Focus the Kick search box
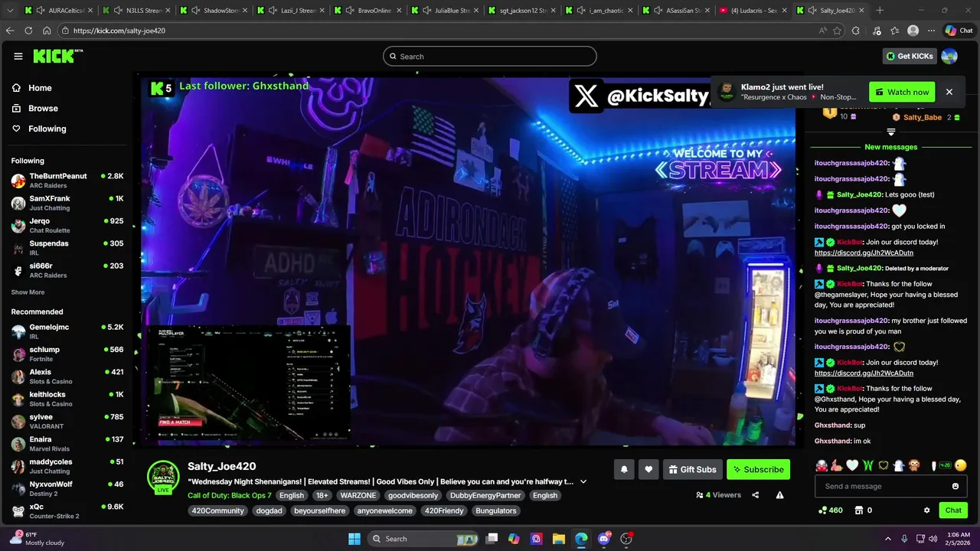Screen dimensions: 980x551 click(x=490, y=56)
